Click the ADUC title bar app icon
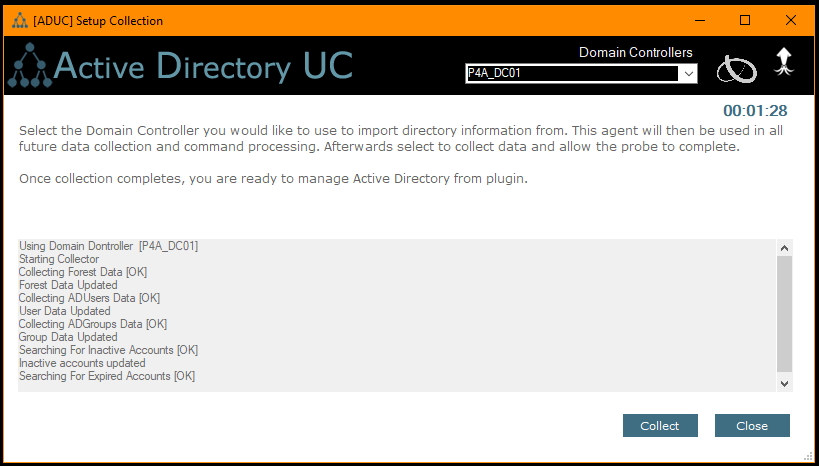This screenshot has height=466, width=819. click(x=19, y=20)
